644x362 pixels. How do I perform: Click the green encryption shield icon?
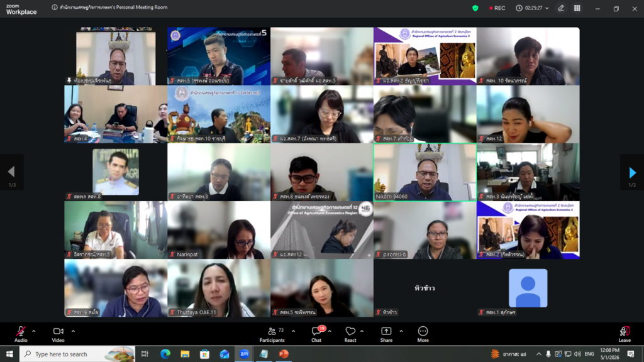click(x=475, y=8)
